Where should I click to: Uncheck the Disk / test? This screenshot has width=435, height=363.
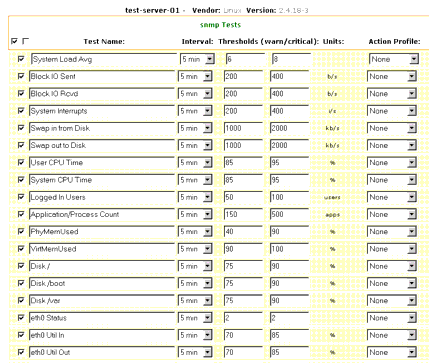coord(21,266)
